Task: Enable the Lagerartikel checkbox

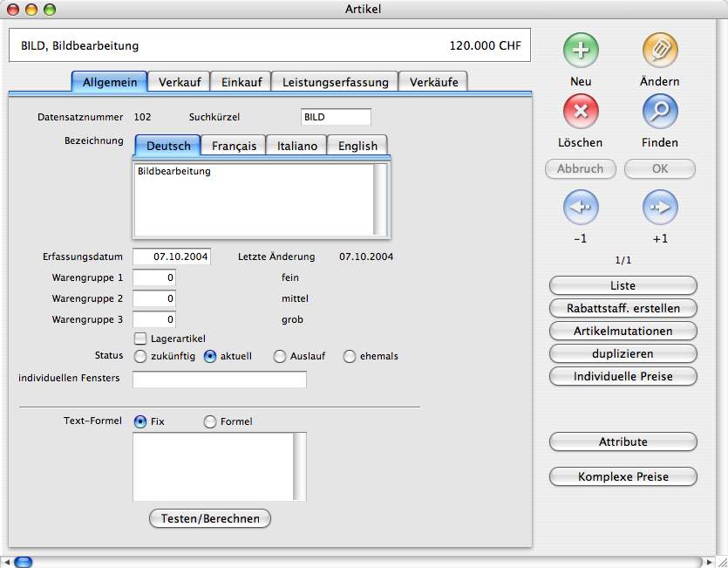Action: tap(140, 339)
